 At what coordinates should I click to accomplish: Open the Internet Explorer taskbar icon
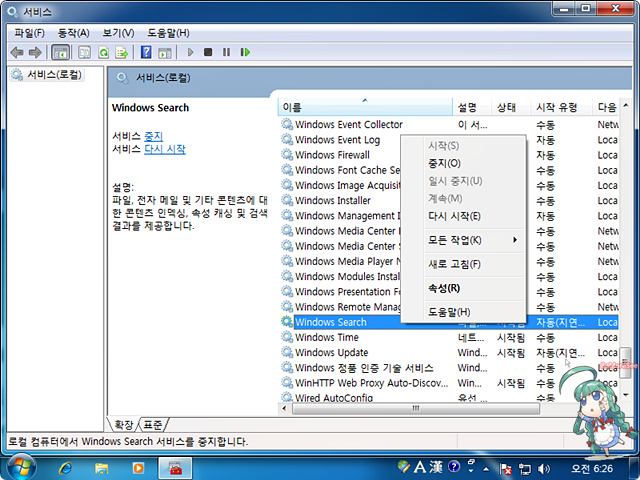pos(67,467)
